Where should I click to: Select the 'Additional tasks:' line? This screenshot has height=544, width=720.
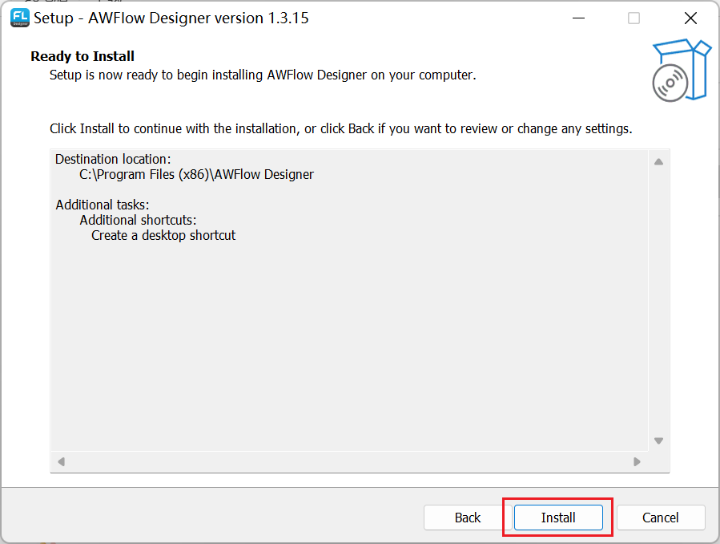[x=102, y=205]
